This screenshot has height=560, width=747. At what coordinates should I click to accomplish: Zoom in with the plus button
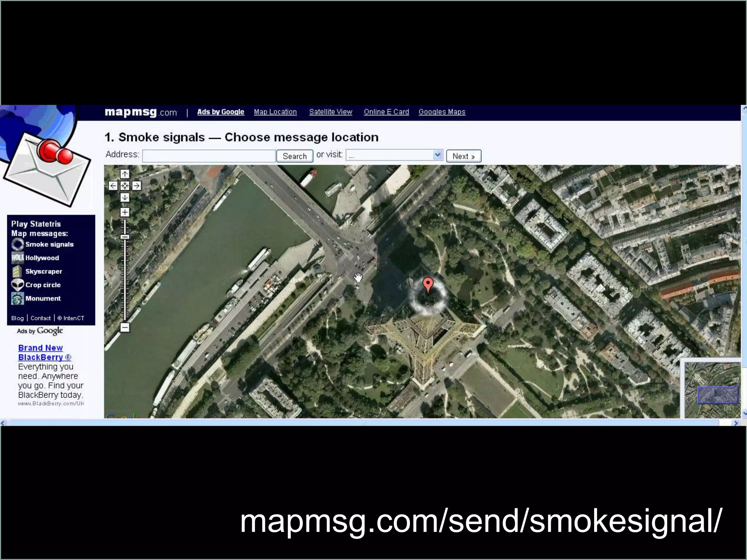tap(125, 212)
